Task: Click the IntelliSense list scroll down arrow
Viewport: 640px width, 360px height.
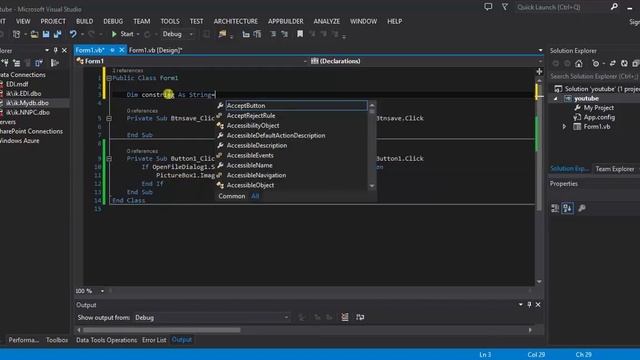Action: click(372, 186)
